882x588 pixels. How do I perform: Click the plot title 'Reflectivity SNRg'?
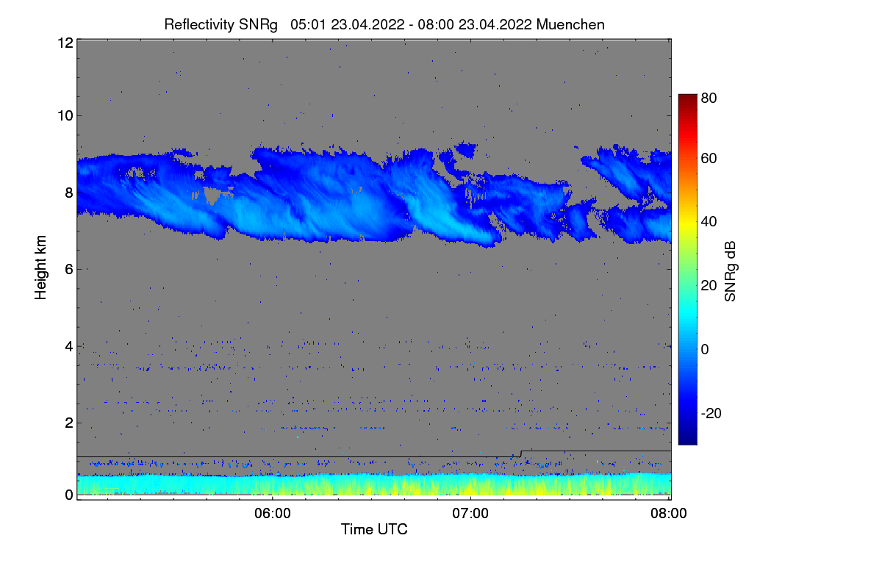pyautogui.click(x=221, y=24)
